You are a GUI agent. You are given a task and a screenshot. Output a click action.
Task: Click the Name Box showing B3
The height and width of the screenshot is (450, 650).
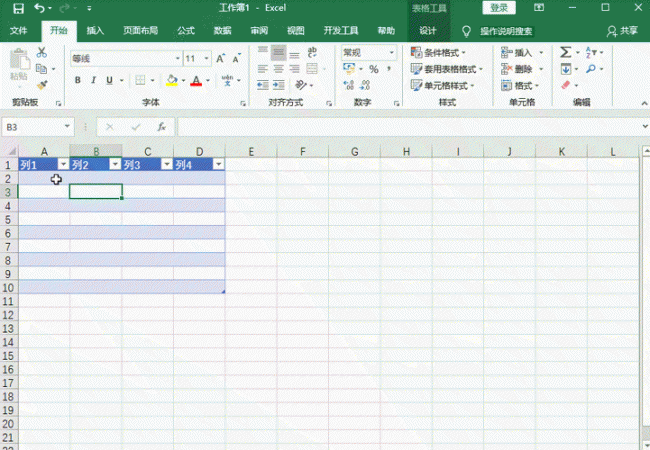pos(38,127)
